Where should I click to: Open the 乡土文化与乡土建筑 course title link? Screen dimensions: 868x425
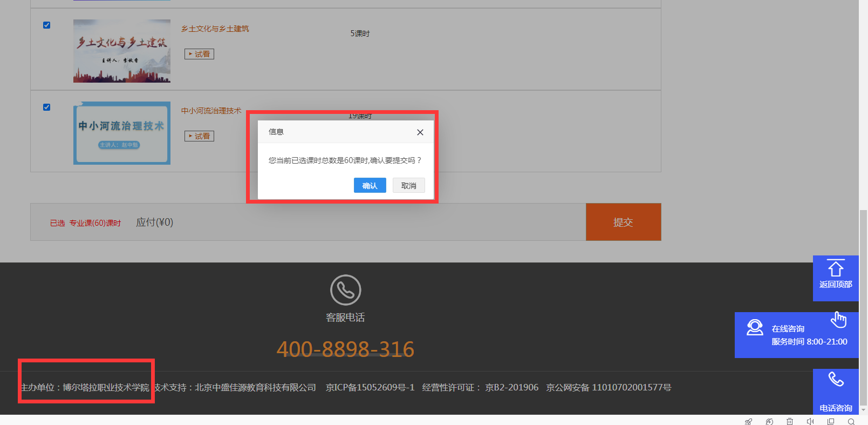215,29
